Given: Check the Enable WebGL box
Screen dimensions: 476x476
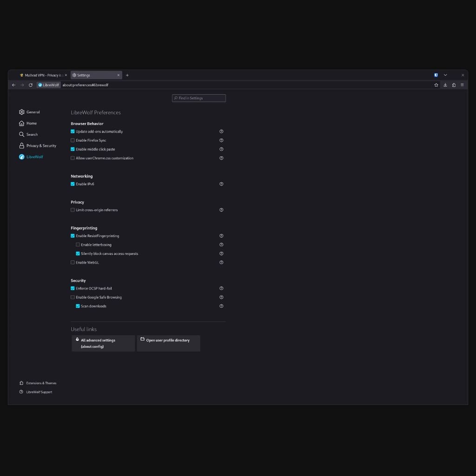Looking at the screenshot, I should [73, 262].
